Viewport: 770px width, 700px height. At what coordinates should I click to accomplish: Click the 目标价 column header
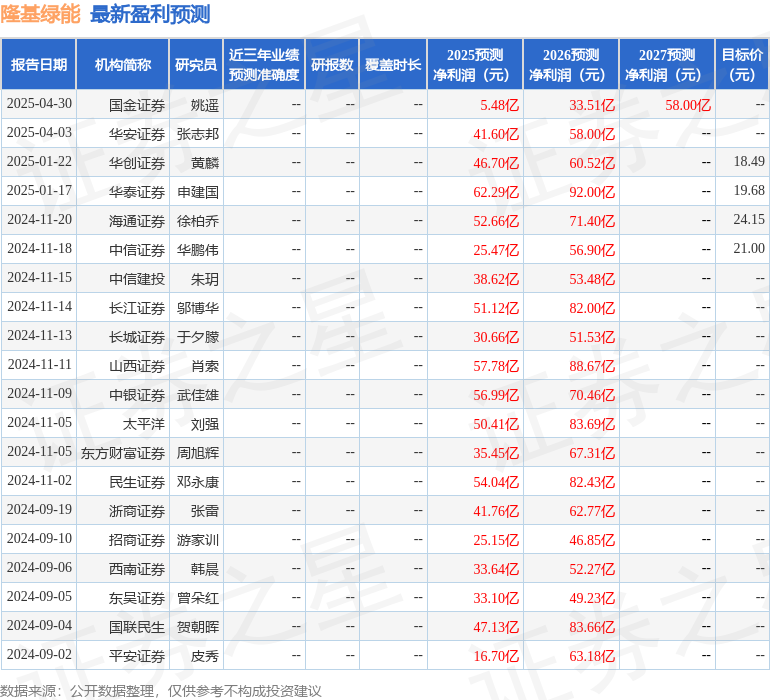(x=742, y=65)
